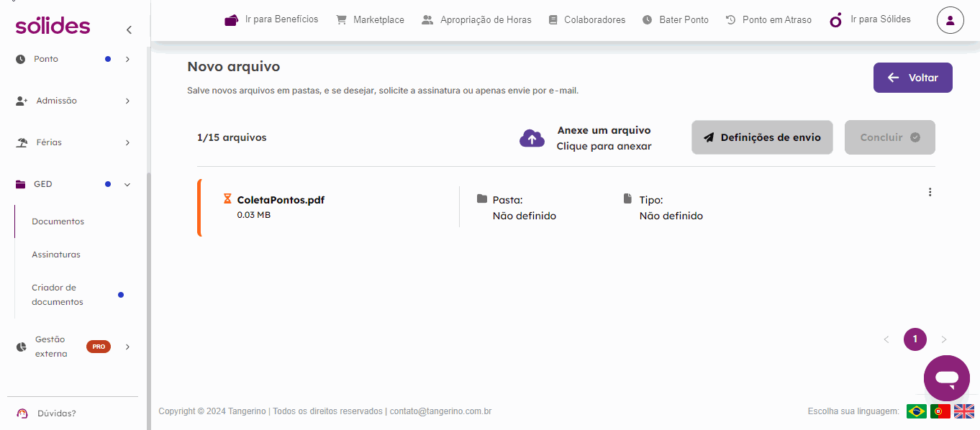Click the cloud upload icon to attach a file
The width and height of the screenshot is (980, 430).
tap(532, 138)
